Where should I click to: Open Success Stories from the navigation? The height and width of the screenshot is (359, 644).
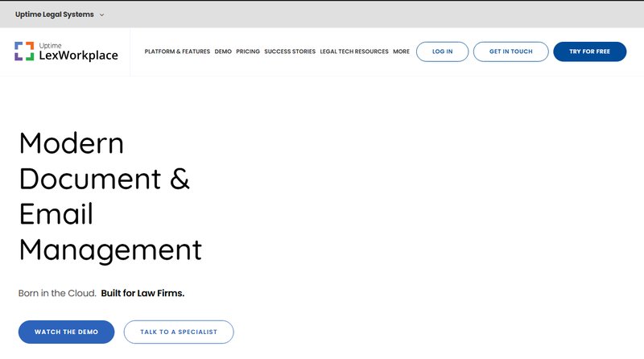[x=289, y=52]
